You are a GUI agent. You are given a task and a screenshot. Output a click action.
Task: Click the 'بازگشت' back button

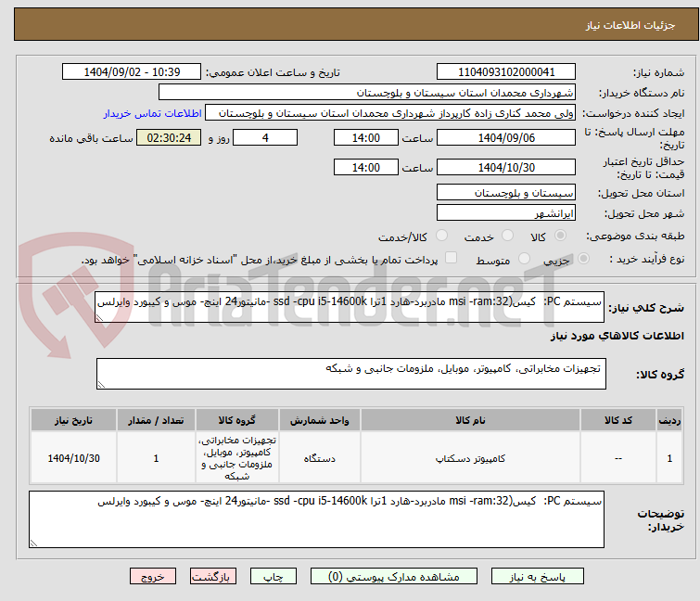(x=213, y=576)
